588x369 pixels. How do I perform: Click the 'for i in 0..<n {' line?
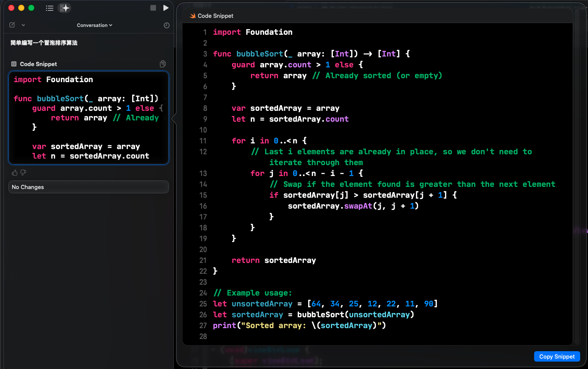tap(269, 141)
